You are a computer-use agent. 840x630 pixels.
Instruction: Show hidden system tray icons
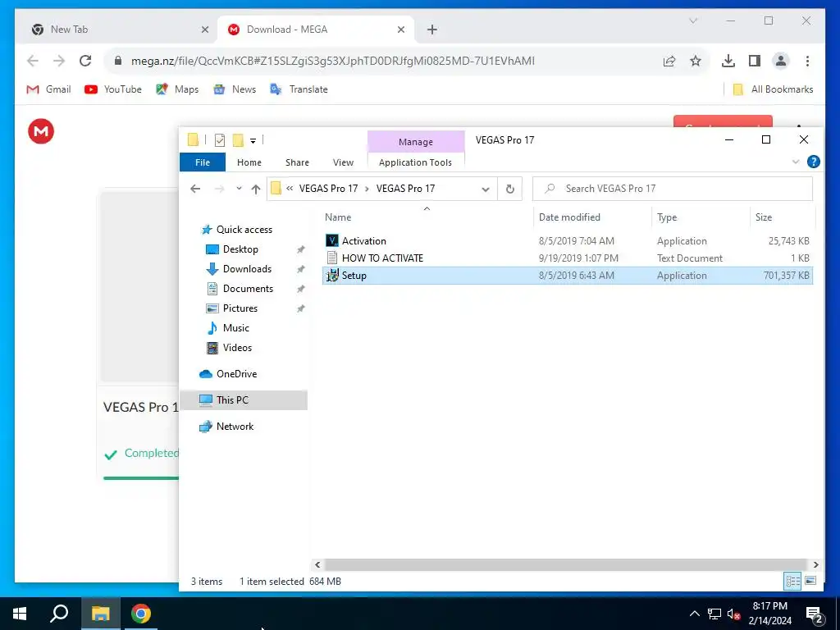tap(694, 614)
